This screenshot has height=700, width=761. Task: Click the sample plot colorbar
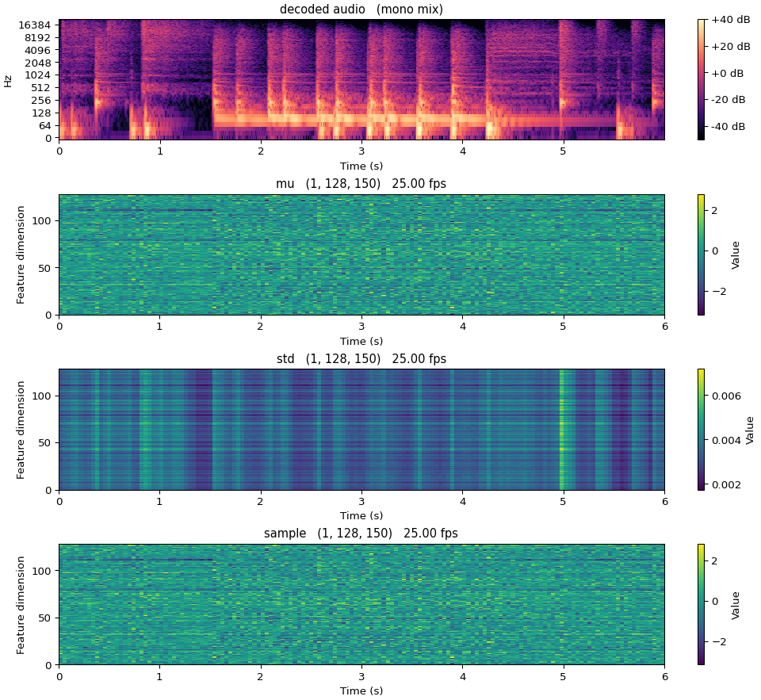[701, 604]
